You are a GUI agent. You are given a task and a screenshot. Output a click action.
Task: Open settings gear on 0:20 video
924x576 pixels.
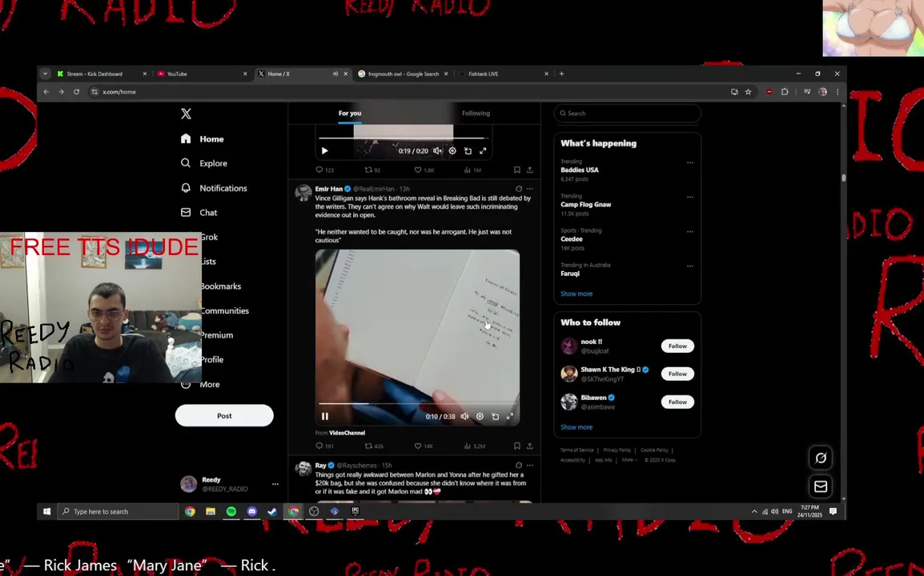[452, 150]
